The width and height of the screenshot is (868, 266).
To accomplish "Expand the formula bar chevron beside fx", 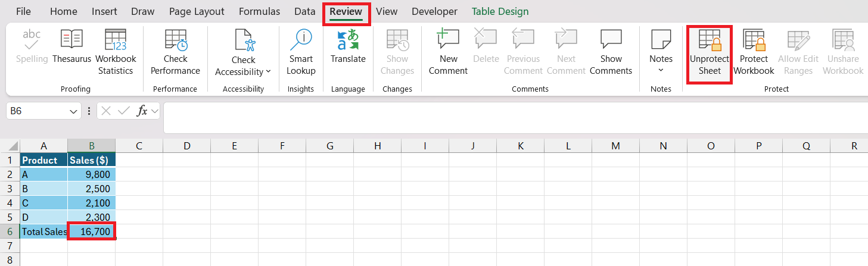I will (x=155, y=111).
